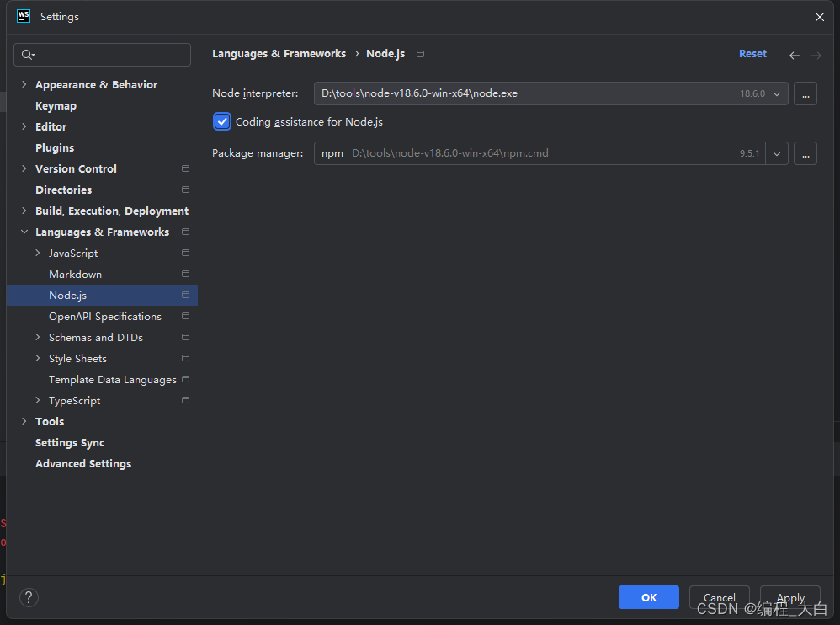Open the Package manager dropdown
840x625 pixels.
coord(775,153)
